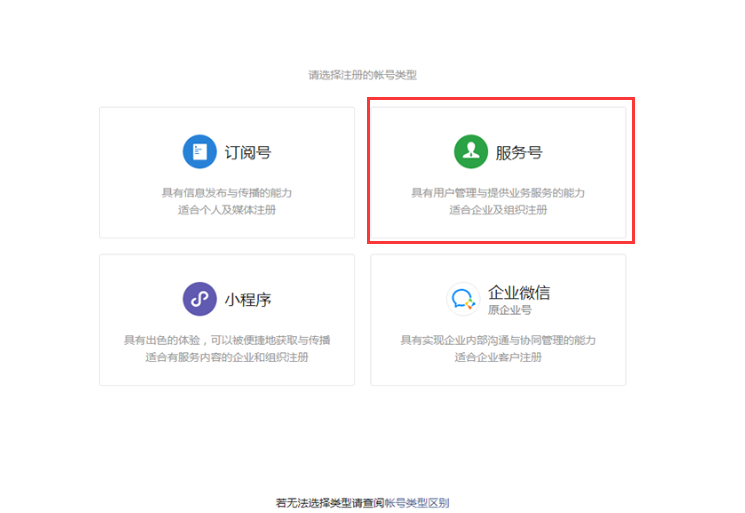Image resolution: width=745 pixels, height=513 pixels.
Task: Click 具有信息发布与传播的能力 description
Action: tap(227, 193)
